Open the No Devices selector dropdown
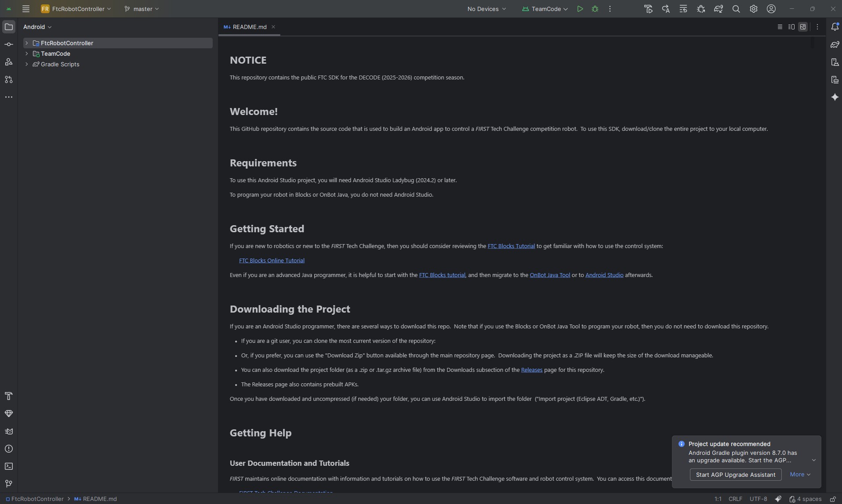The image size is (842, 504). coord(486,9)
